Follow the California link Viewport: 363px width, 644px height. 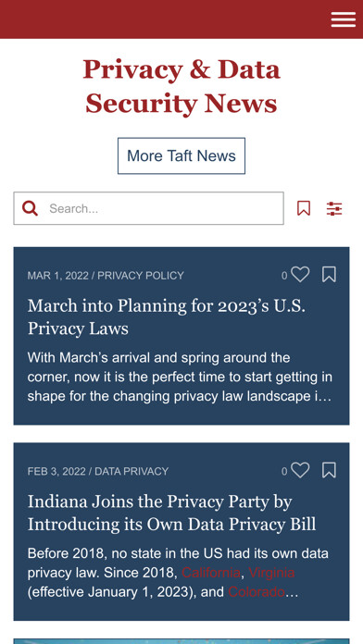(211, 573)
